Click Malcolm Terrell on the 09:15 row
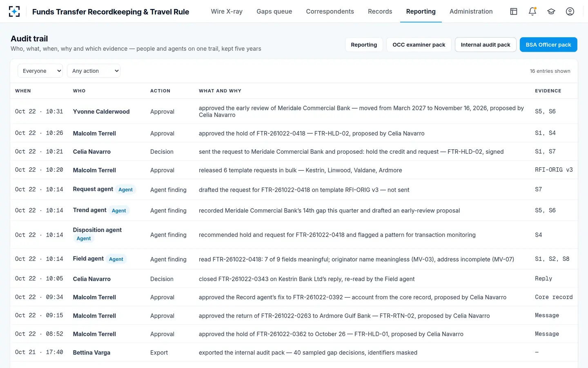Image resolution: width=588 pixels, height=368 pixels. [94, 316]
